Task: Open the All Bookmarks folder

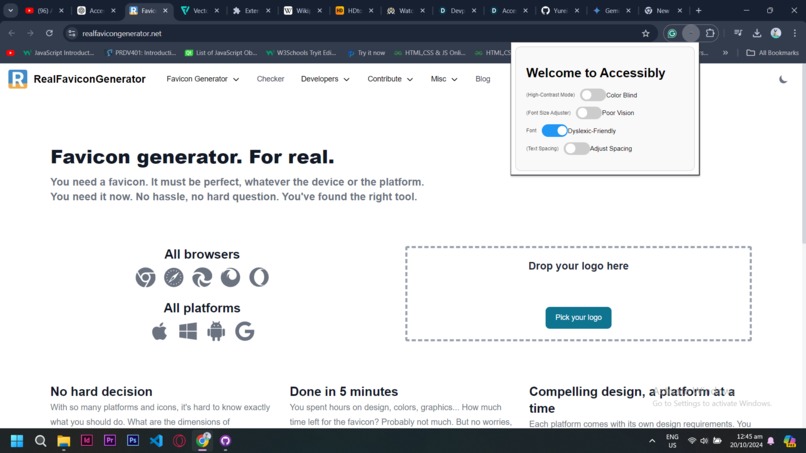Action: pos(772,52)
